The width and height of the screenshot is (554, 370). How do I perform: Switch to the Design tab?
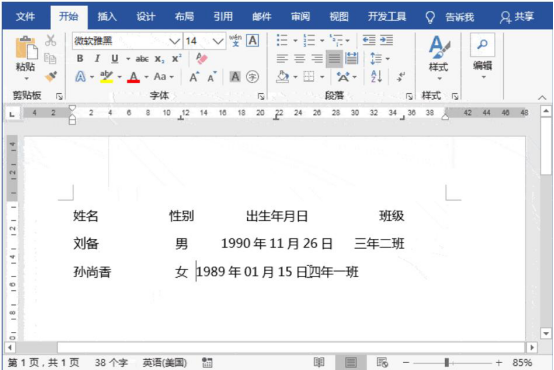[x=146, y=17]
